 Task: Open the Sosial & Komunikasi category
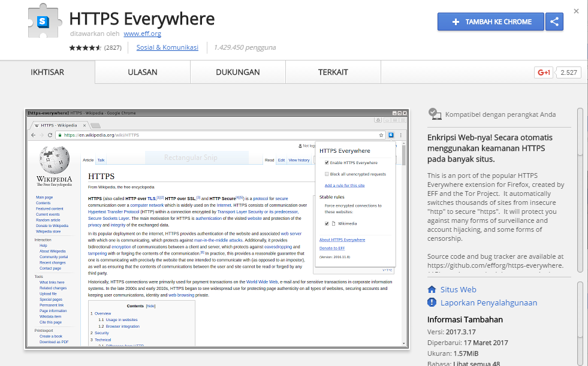tap(167, 47)
